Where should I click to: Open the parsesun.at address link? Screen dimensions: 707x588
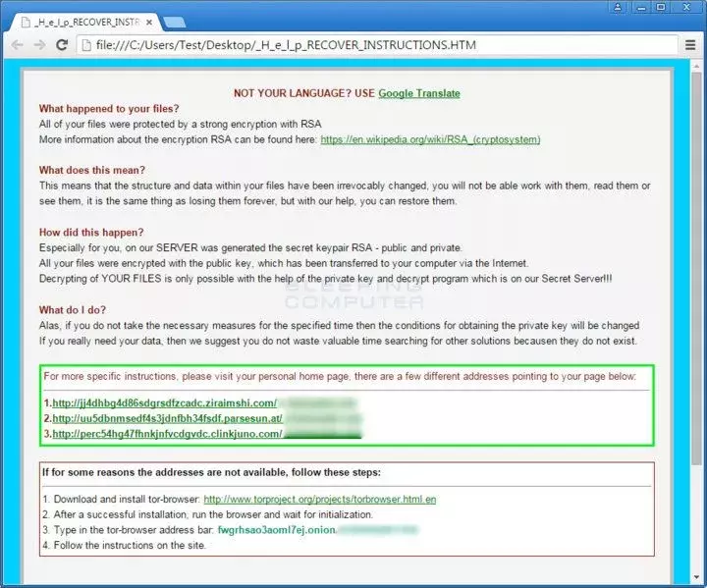(x=167, y=418)
